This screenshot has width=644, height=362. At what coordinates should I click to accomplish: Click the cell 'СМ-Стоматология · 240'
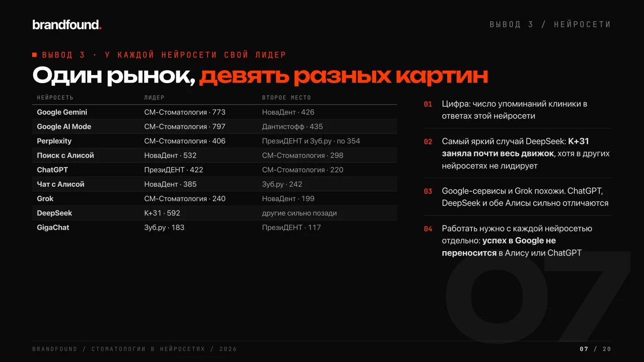(x=185, y=198)
